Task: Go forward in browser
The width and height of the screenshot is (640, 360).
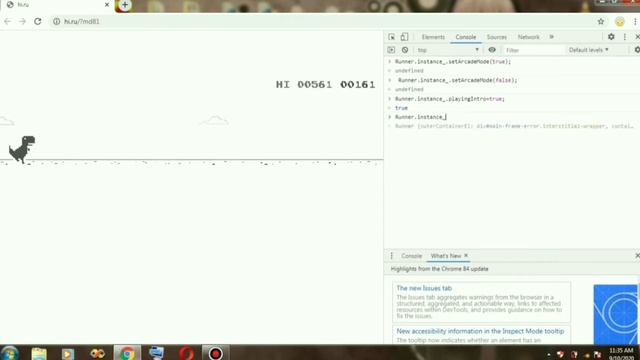Action: tap(22, 21)
